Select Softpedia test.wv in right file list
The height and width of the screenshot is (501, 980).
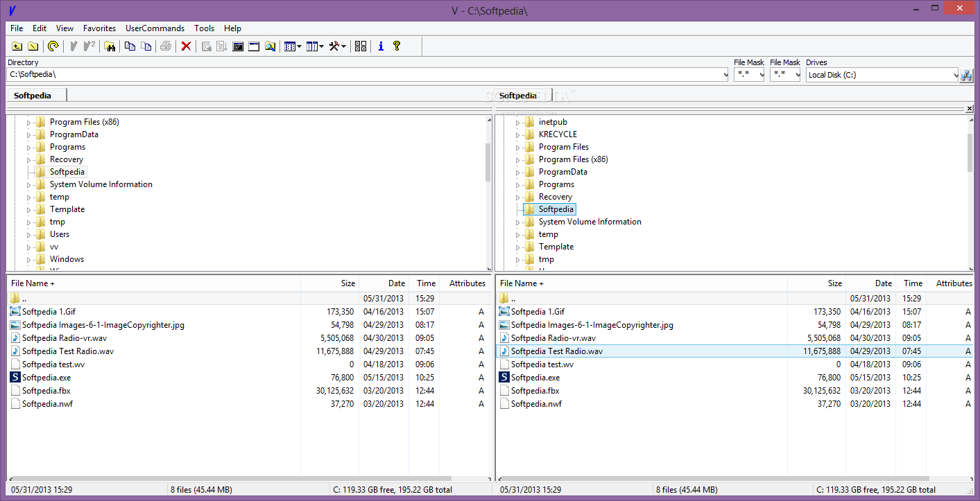(542, 364)
